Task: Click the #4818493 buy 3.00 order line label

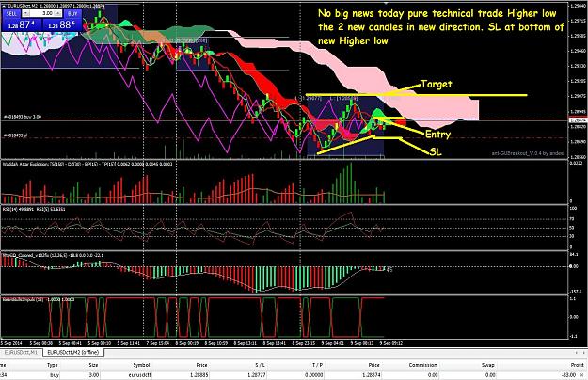Action: click(22, 117)
